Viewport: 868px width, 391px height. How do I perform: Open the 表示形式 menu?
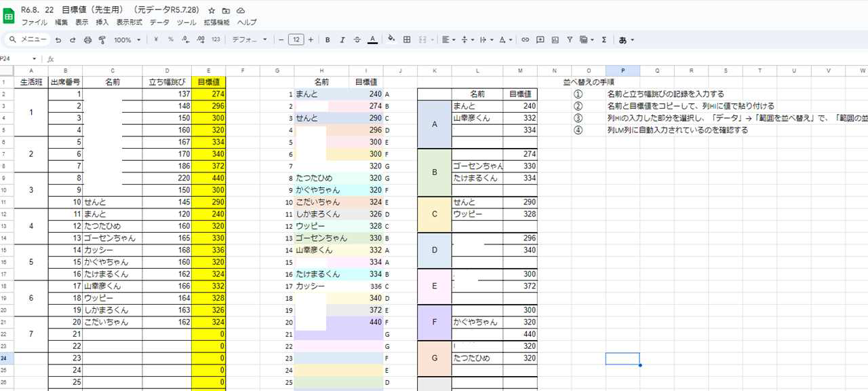tap(129, 22)
